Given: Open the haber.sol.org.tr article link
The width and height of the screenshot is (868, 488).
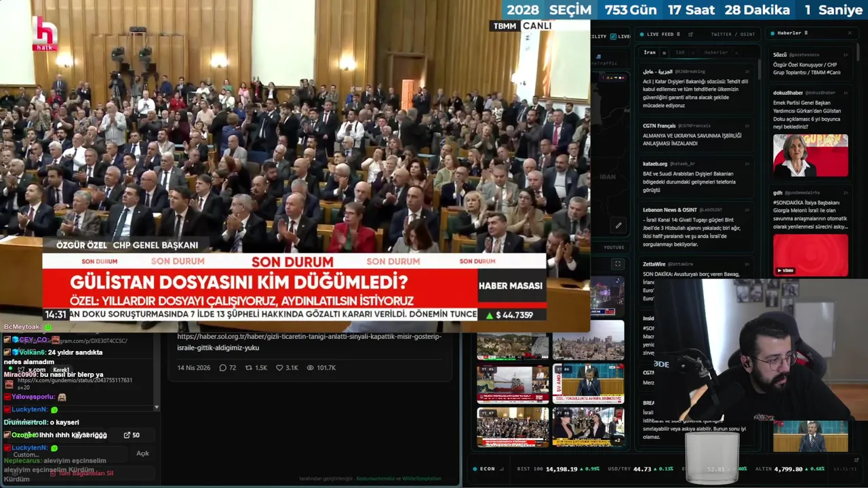Looking at the screenshot, I should tap(309, 342).
